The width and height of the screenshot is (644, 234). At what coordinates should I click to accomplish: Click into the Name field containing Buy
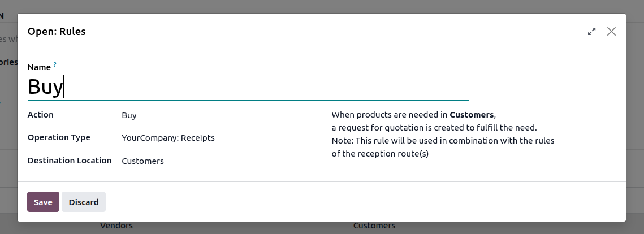click(x=248, y=87)
